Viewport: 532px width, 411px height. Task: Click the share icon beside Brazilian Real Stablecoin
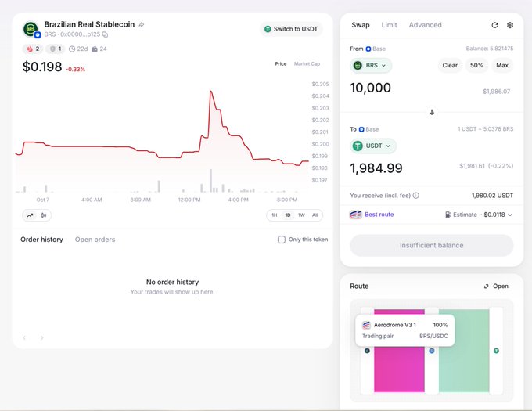click(142, 24)
